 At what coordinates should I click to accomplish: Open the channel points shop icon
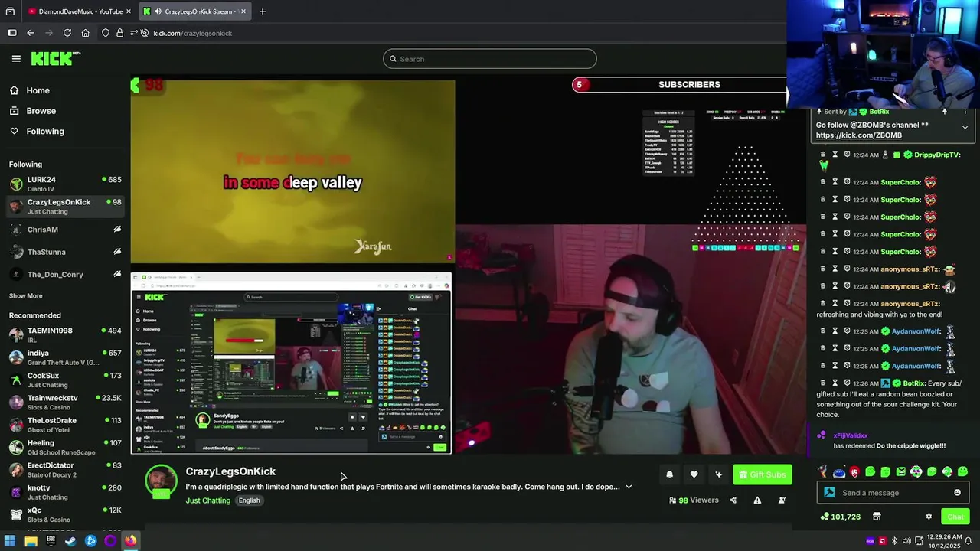click(877, 517)
